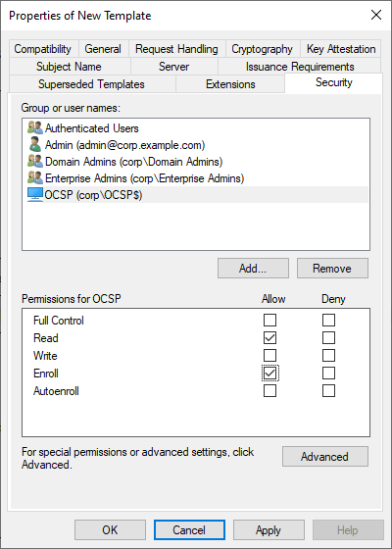392x549 pixels.
Task: Click the Admin user icon
Action: 35,145
